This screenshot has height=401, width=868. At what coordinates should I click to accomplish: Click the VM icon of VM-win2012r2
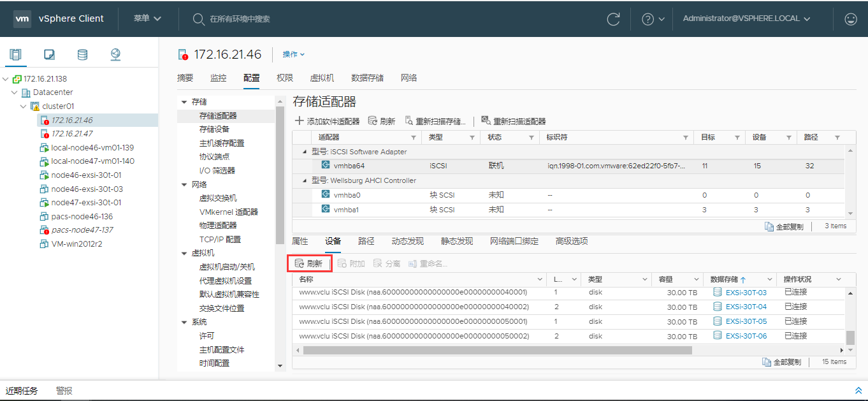coord(45,244)
